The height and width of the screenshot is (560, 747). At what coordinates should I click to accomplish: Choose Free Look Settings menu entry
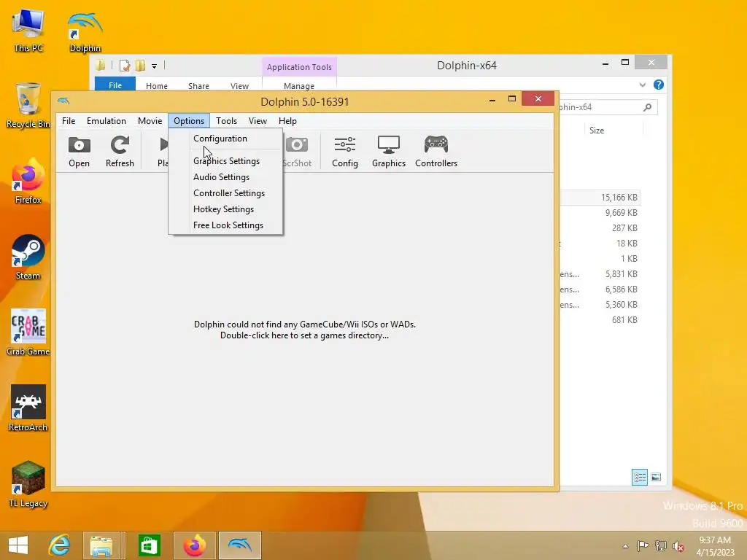[x=226, y=225]
